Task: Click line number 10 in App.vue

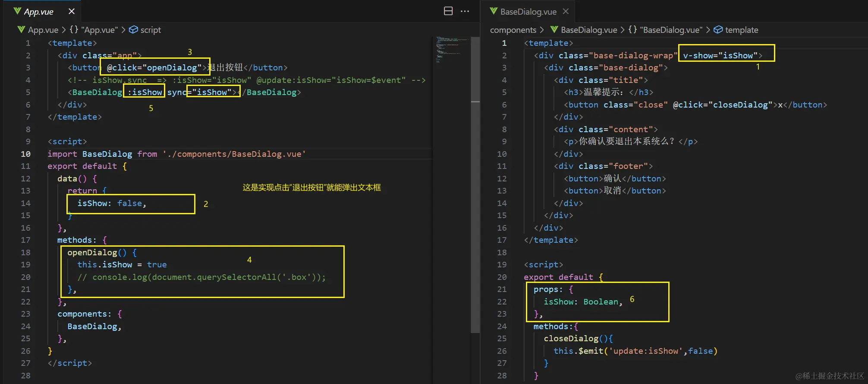Action: coord(25,154)
